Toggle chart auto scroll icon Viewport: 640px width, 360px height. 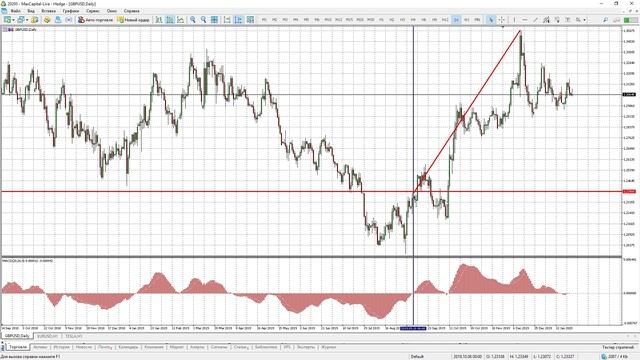(227, 20)
